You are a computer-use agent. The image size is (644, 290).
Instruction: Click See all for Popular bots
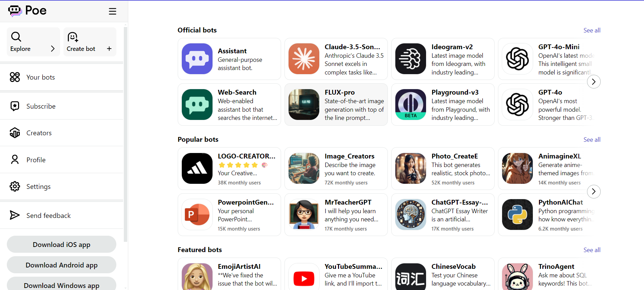592,140
